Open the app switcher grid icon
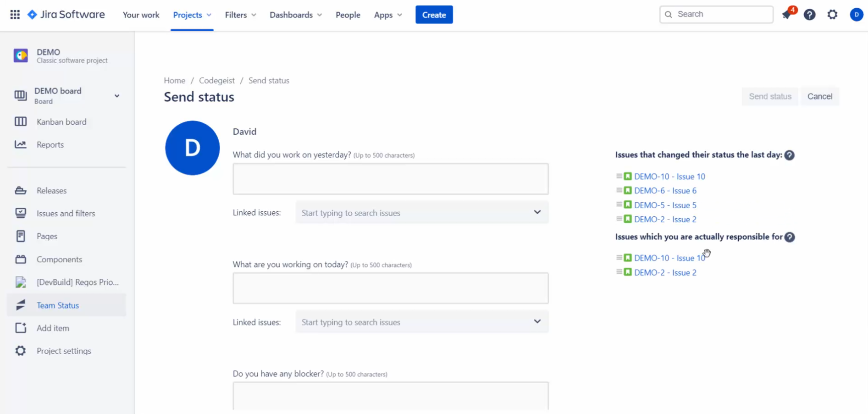 click(15, 15)
